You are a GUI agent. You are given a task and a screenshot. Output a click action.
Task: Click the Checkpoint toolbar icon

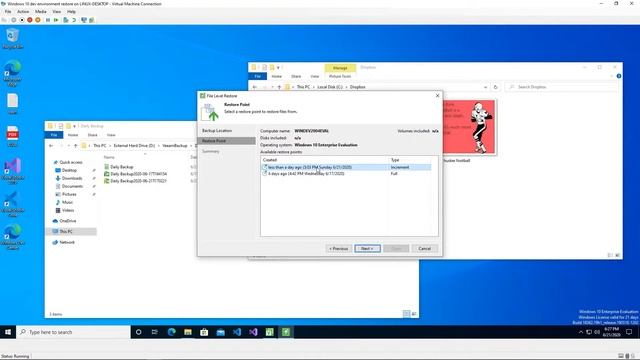[66, 20]
